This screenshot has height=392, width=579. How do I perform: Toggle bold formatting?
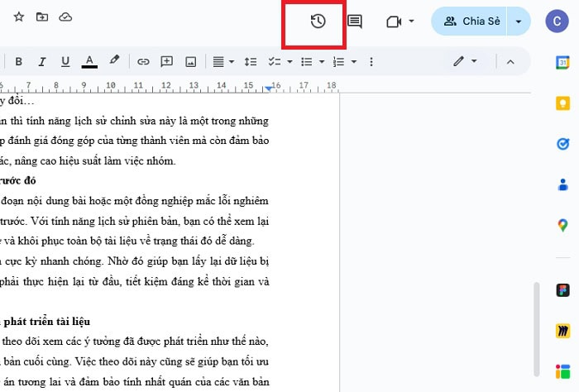[x=18, y=61]
